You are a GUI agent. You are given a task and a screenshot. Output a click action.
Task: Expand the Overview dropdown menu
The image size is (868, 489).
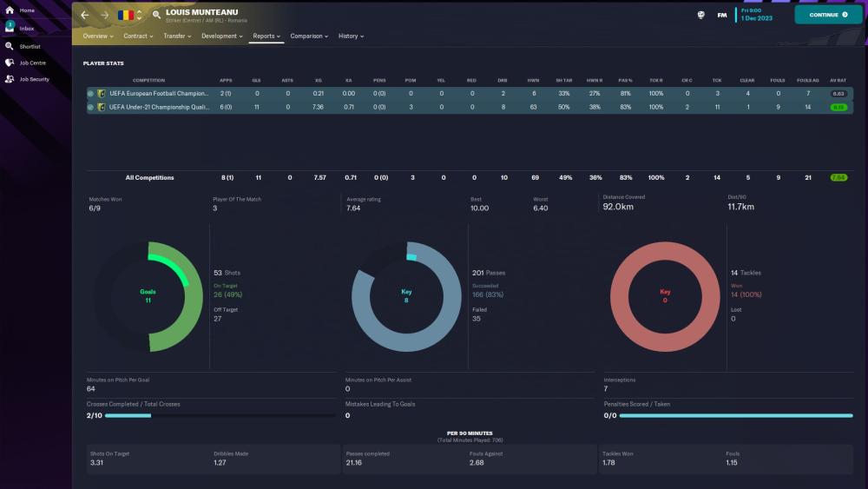pos(98,36)
